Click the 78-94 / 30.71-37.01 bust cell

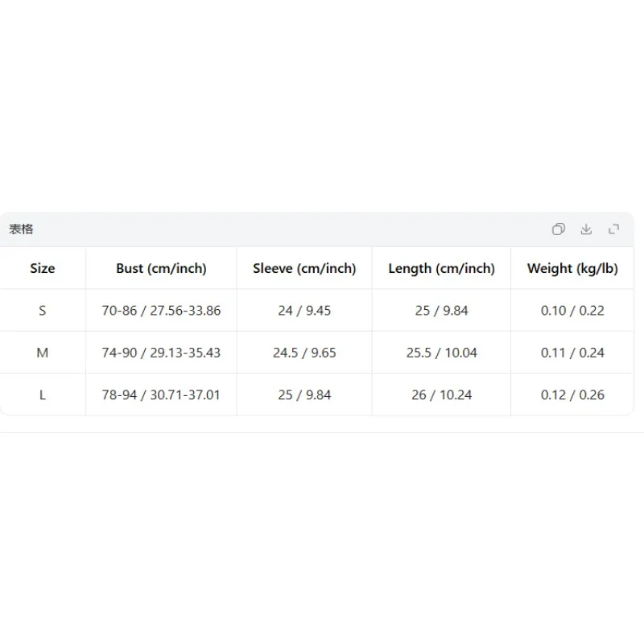(161, 394)
